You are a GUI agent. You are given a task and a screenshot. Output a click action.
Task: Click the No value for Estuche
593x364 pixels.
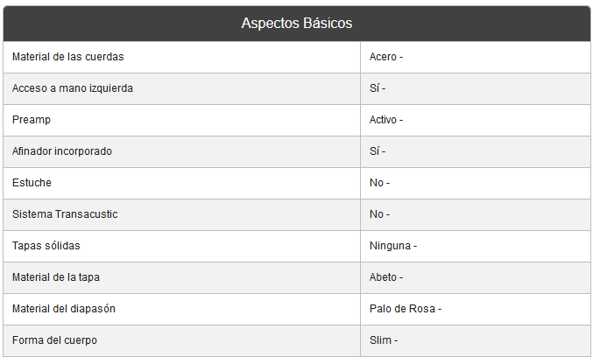(x=378, y=183)
